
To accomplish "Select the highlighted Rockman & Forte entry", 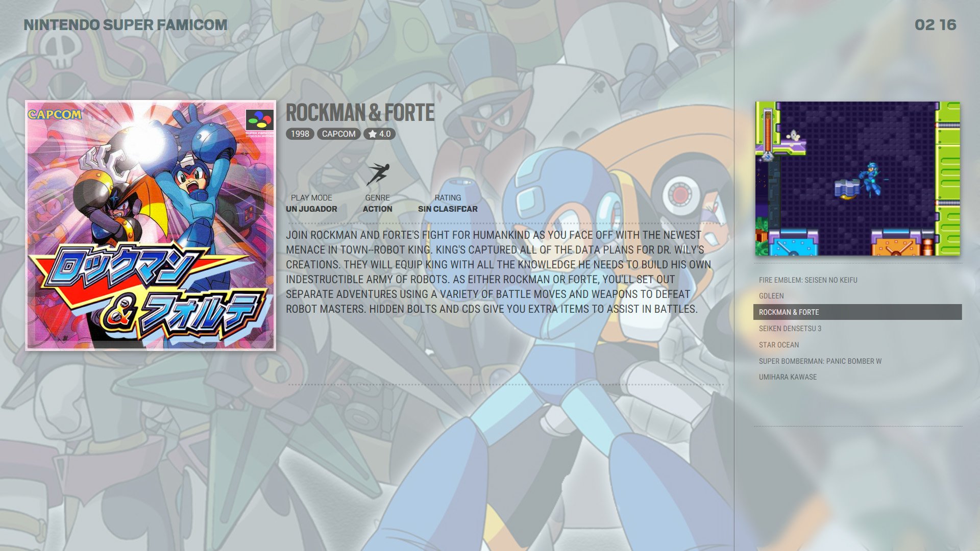I will (857, 312).
